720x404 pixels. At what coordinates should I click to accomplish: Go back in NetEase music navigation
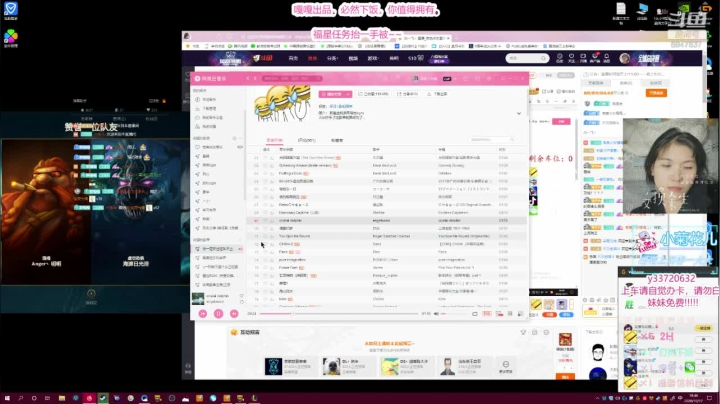coord(248,79)
